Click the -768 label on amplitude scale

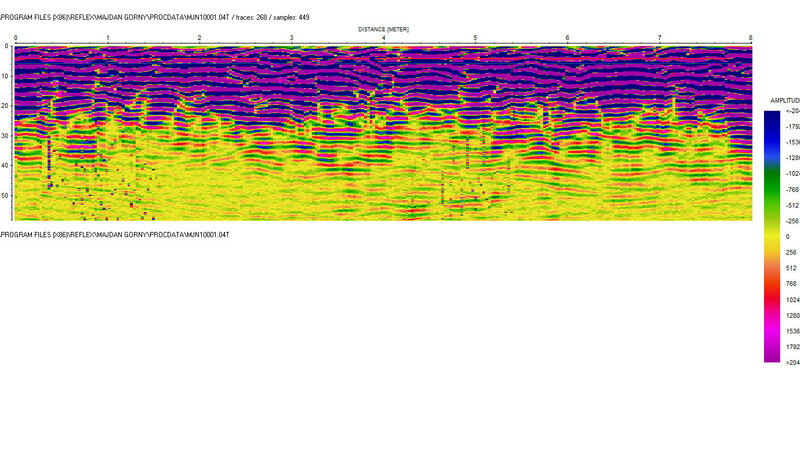[791, 189]
